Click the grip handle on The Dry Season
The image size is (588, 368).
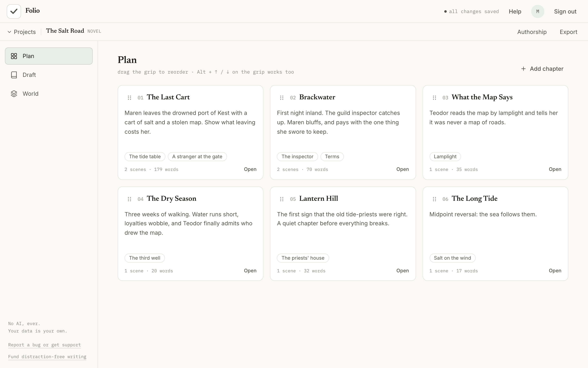click(129, 199)
